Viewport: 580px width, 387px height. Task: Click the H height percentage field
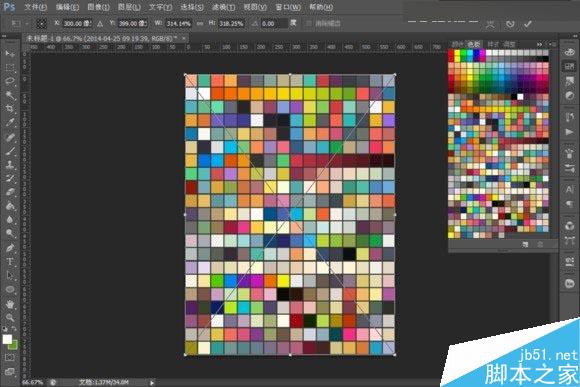[232, 24]
